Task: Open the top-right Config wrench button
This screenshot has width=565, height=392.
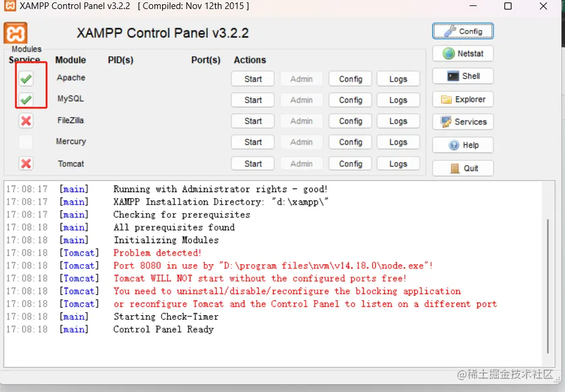Action: pos(463,31)
